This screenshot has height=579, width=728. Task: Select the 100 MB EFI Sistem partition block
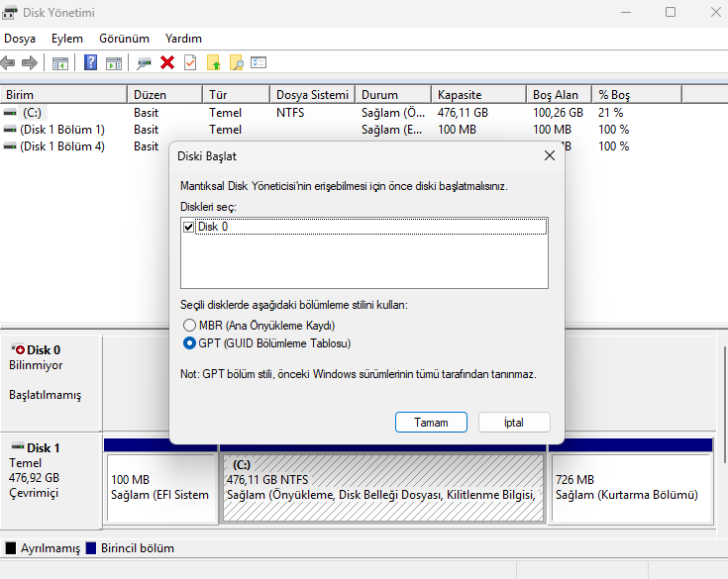[160, 488]
